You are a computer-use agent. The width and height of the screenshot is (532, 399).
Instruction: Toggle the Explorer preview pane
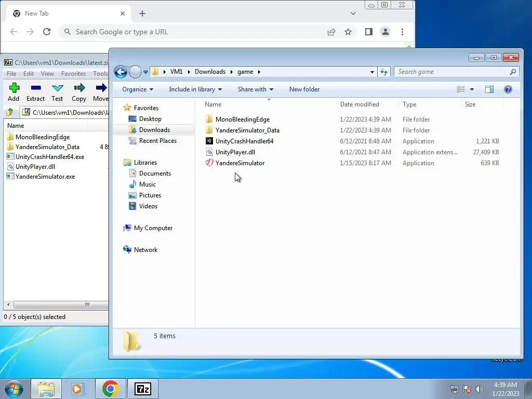[489, 89]
